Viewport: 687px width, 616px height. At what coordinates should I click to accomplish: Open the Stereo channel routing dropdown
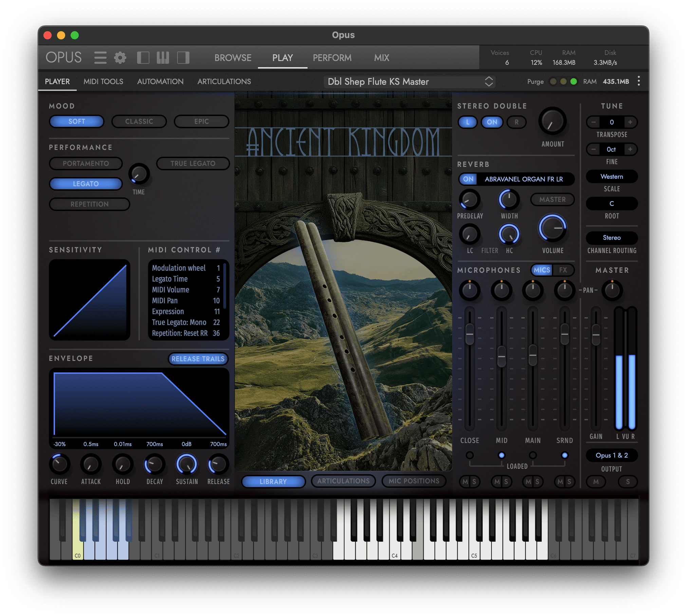coord(612,238)
